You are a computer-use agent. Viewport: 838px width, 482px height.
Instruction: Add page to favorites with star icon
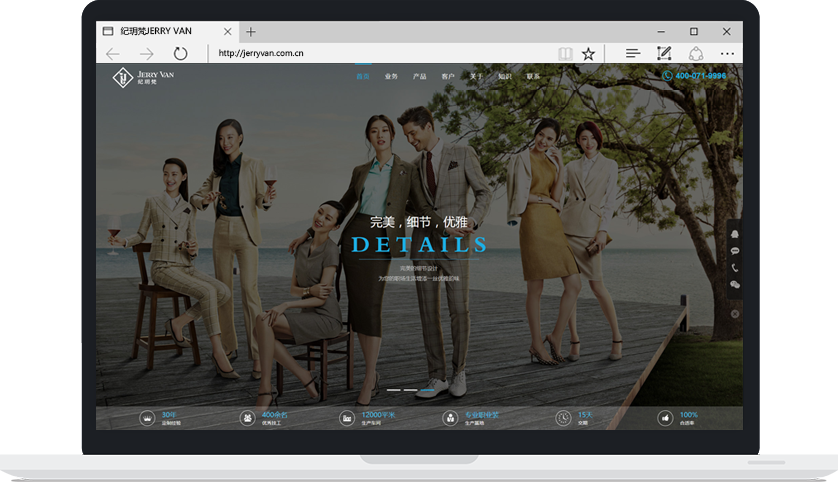point(589,54)
